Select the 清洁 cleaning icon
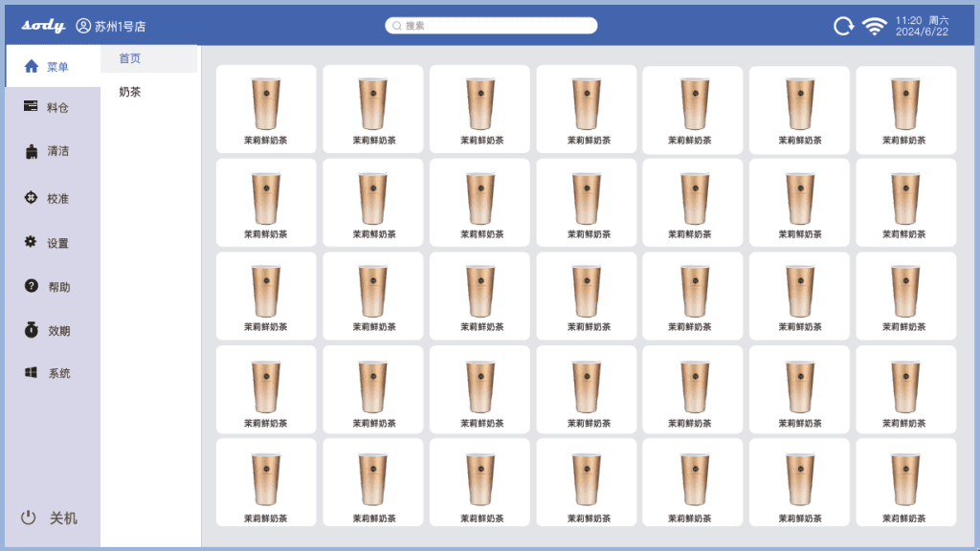The height and width of the screenshot is (551, 980). (31, 151)
